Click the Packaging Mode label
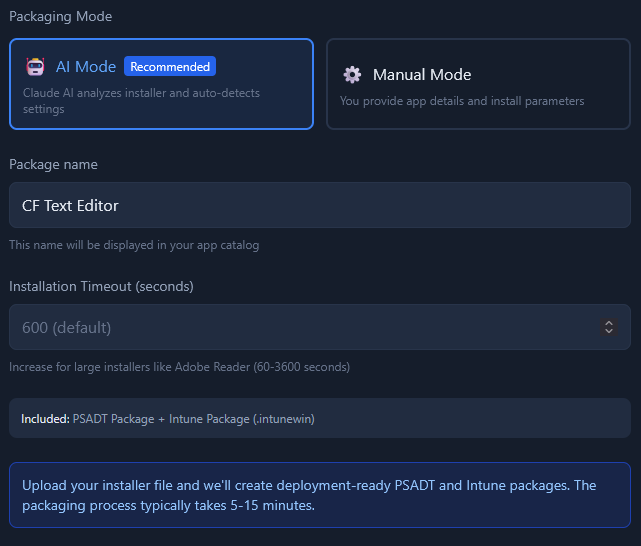Viewport: 641px width, 546px height. tap(61, 16)
